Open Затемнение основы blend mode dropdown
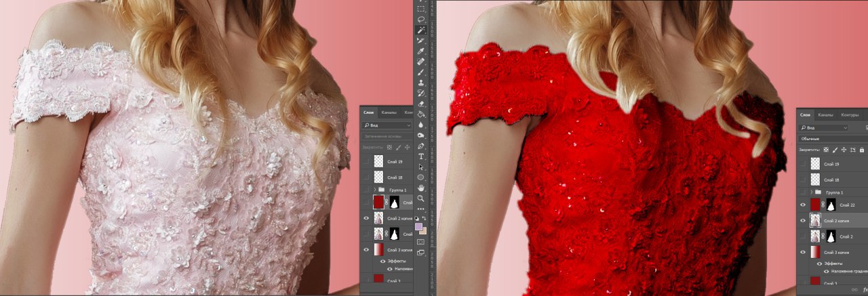The width and height of the screenshot is (868, 296). pos(387,135)
